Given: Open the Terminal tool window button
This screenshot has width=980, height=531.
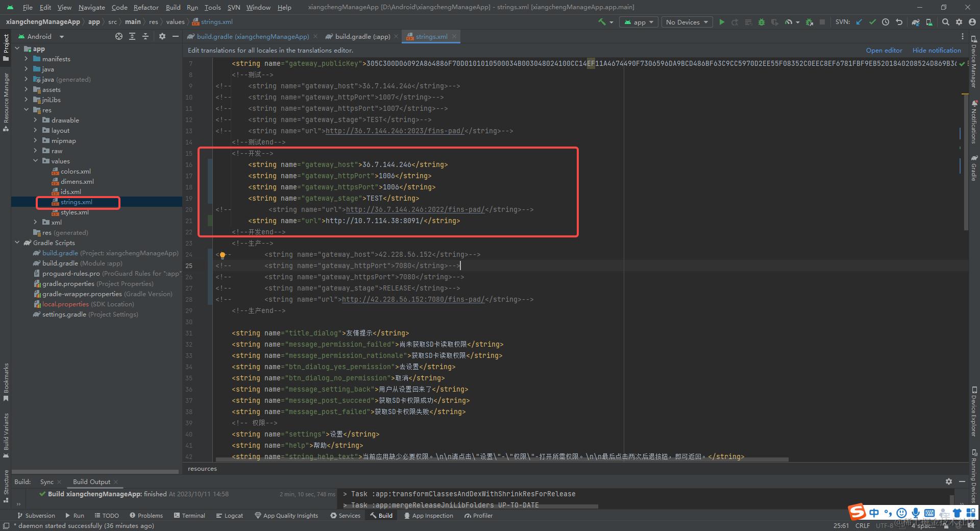Looking at the screenshot, I should pyautogui.click(x=189, y=515).
